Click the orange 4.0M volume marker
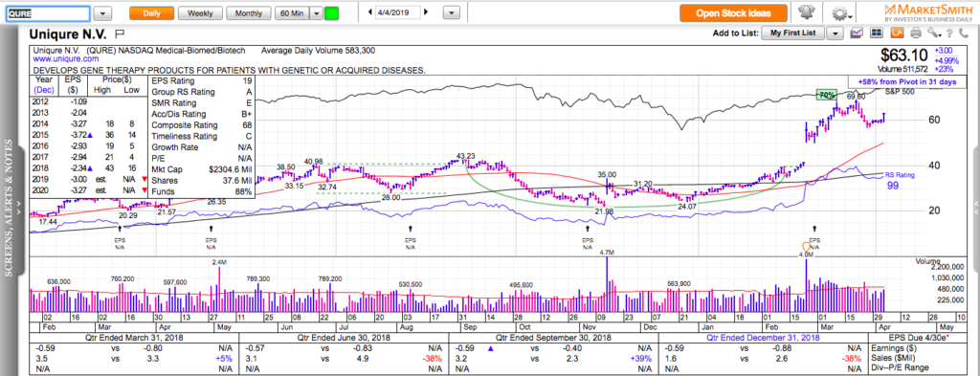This screenshot has height=376, width=980. (805, 249)
